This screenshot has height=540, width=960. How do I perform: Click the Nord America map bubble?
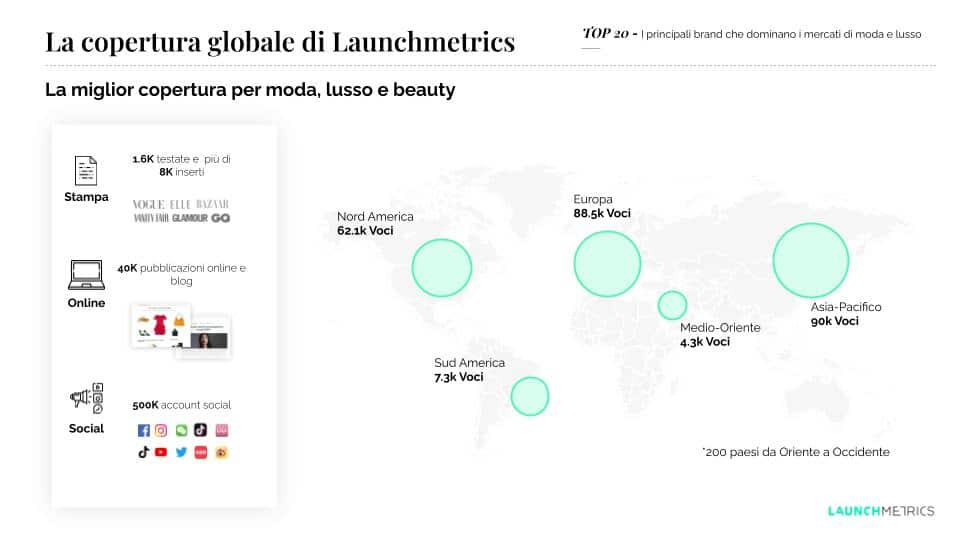[441, 267]
